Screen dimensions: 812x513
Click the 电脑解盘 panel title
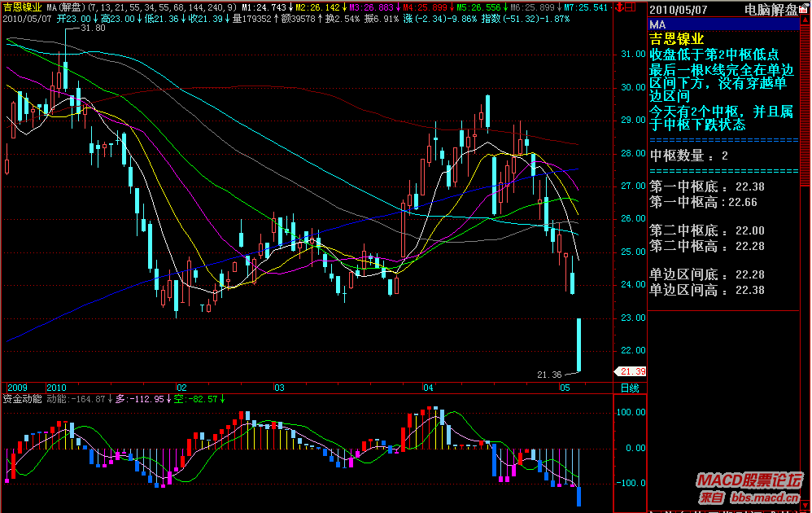(771, 9)
